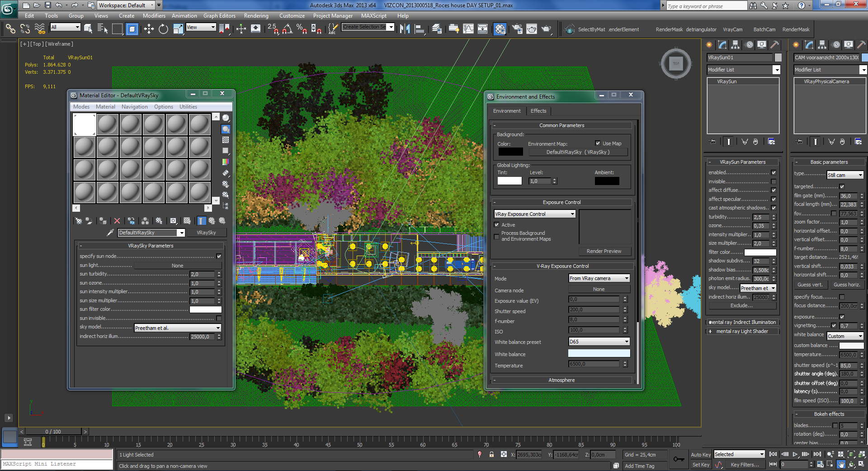Open the Rendering menu

tap(256, 16)
